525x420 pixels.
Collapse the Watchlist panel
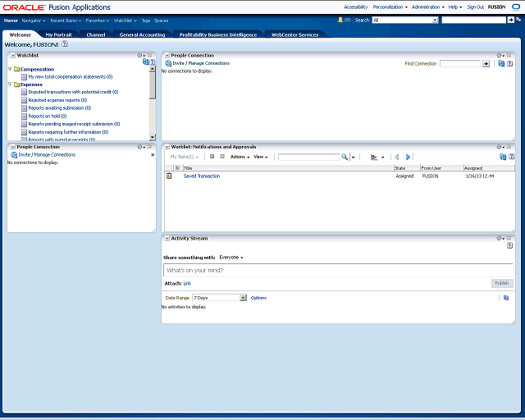[x=13, y=55]
